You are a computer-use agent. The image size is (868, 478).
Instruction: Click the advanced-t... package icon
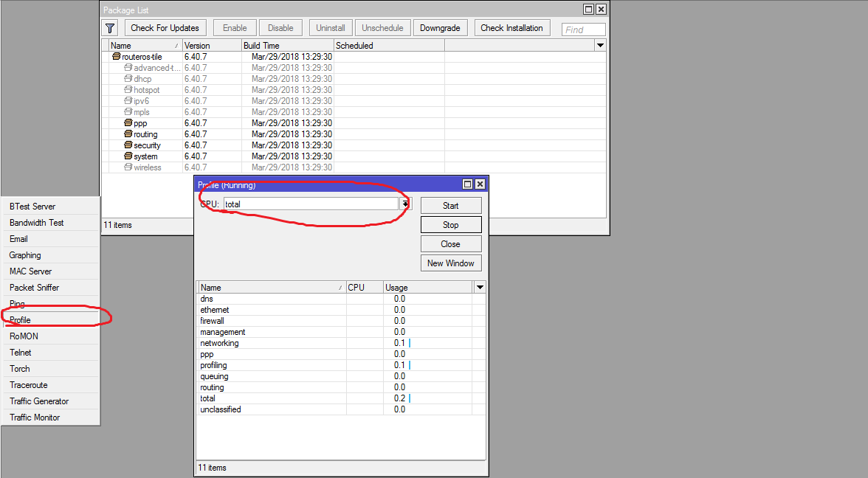coord(128,68)
